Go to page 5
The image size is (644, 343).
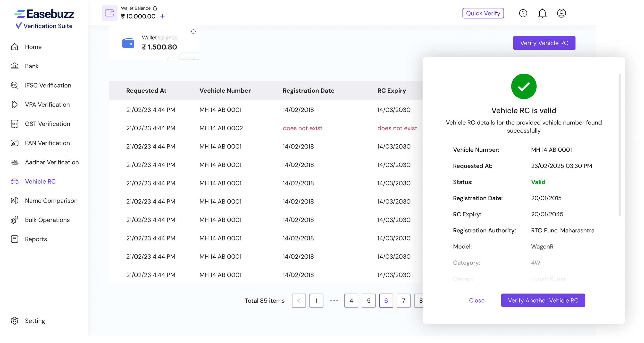tap(368, 300)
